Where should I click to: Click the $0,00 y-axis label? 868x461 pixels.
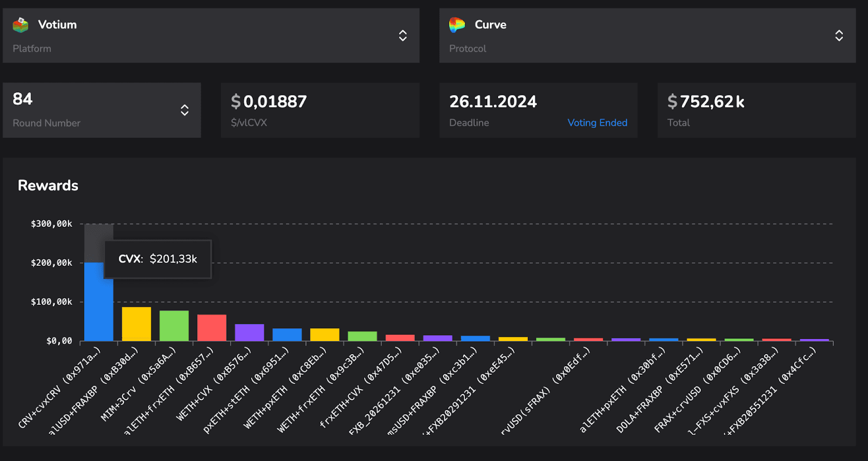pos(59,341)
